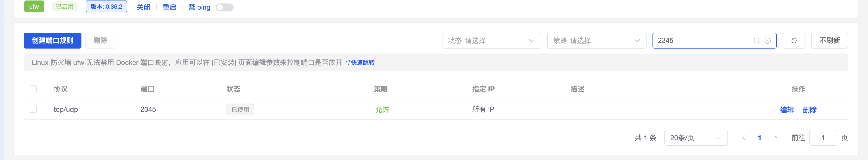This screenshot has height=160, width=868.
Task: Open the status filter dropdown
Action: tap(491, 41)
